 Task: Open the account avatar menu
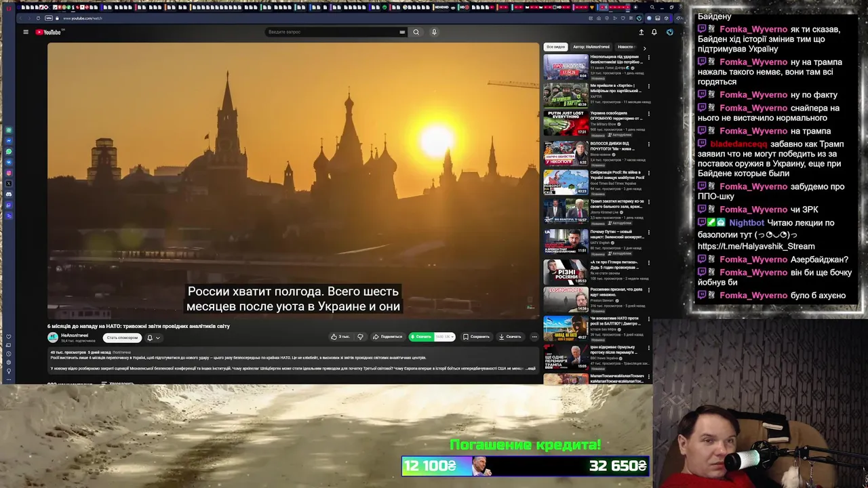(669, 32)
